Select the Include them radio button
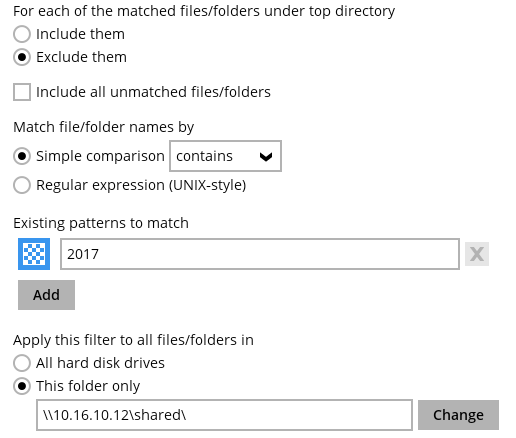 pyautogui.click(x=22, y=34)
